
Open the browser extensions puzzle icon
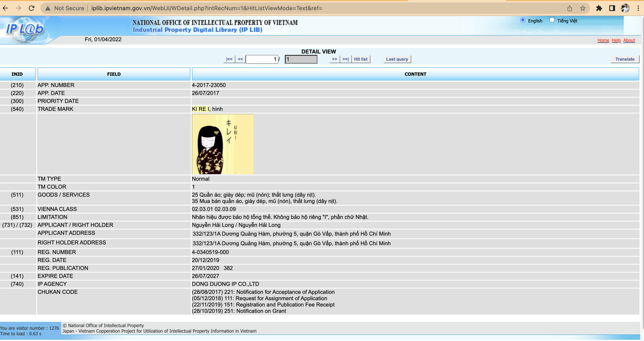click(599, 8)
